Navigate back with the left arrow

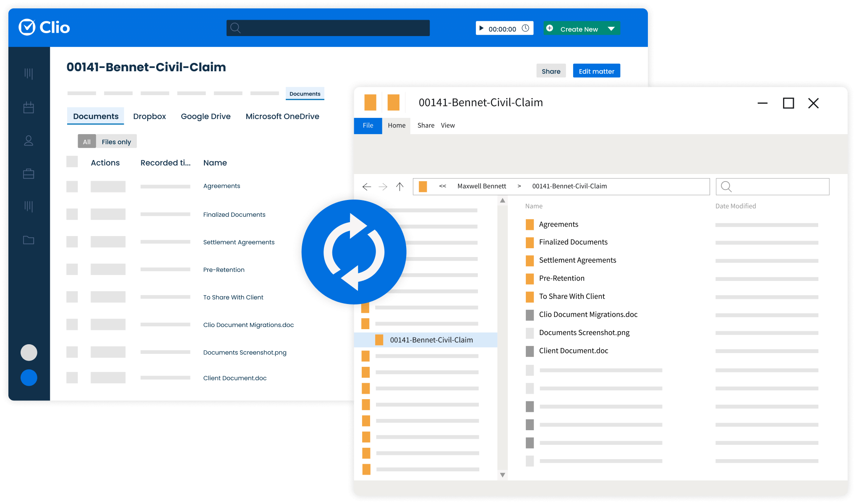[366, 187]
